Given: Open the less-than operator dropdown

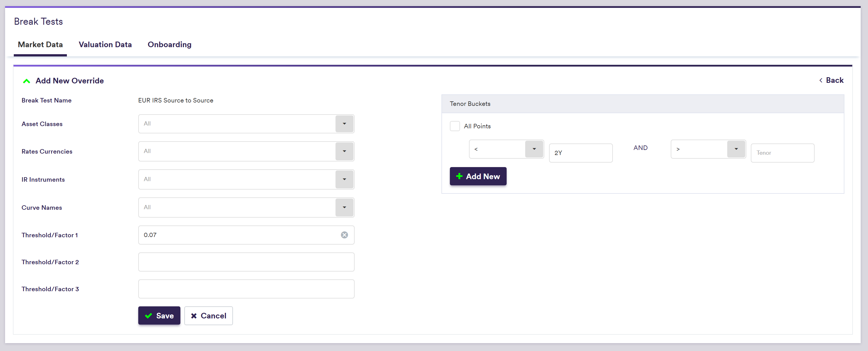Looking at the screenshot, I should tap(534, 149).
